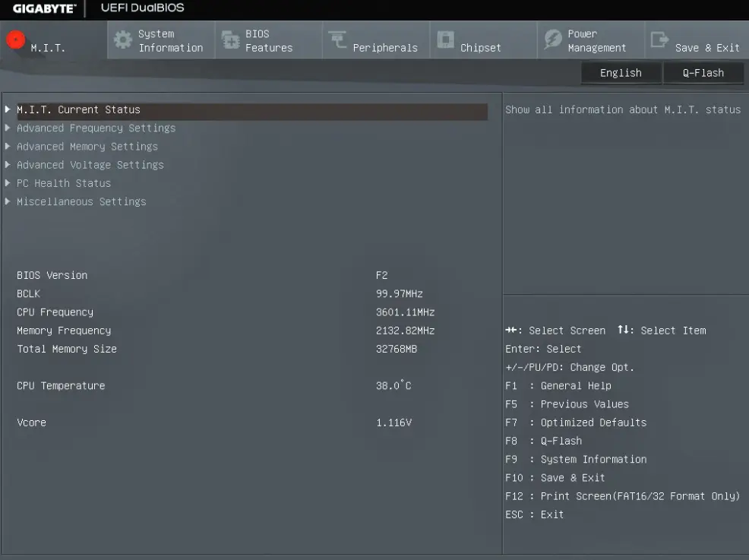Click the red M.I.T. tab icon

[x=16, y=40]
